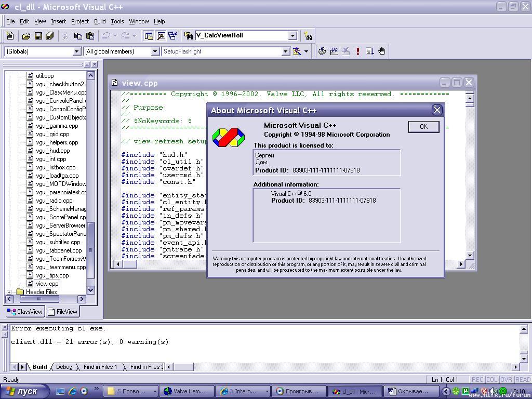
Task: Click the Insert Breakpoint hand icon
Action: click(x=382, y=51)
